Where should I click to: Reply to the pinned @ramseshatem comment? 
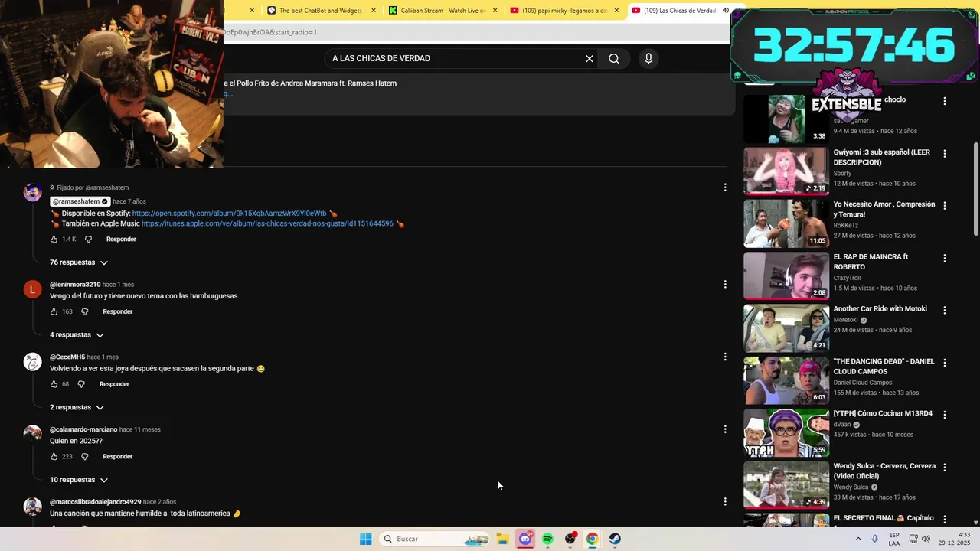click(x=121, y=240)
